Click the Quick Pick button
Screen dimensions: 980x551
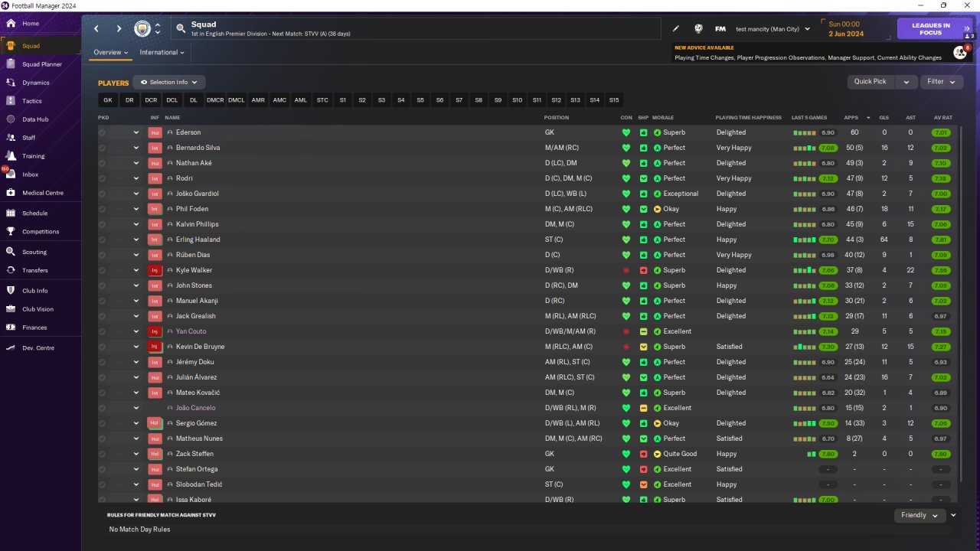pos(870,82)
